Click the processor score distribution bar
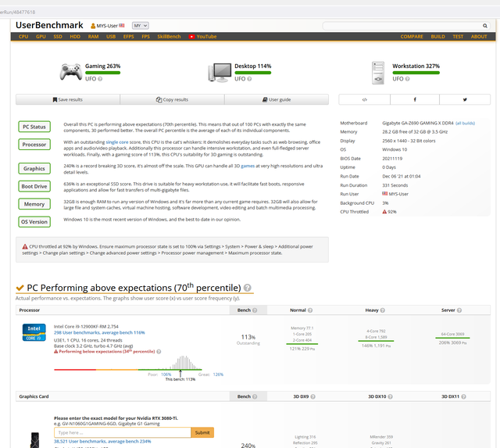 (x=127, y=370)
